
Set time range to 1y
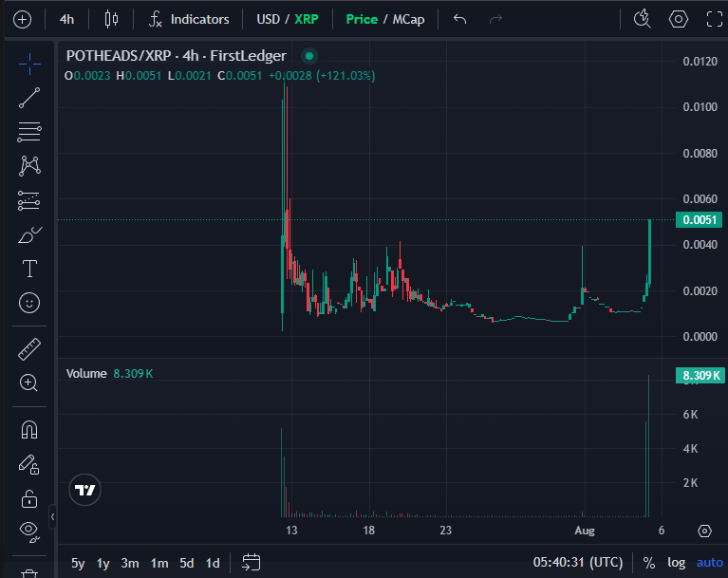coord(103,563)
